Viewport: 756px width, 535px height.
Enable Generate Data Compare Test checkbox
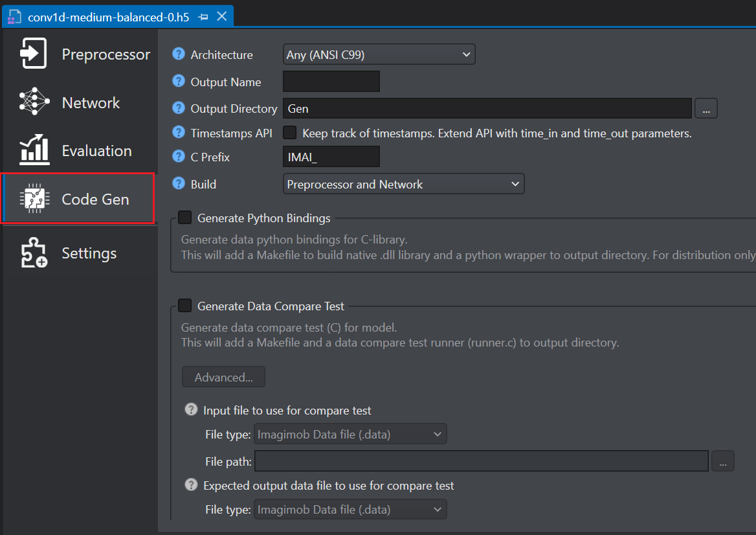[x=184, y=305]
